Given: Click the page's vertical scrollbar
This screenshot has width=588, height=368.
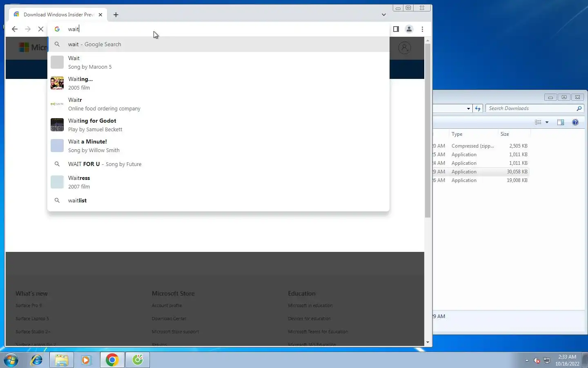Looking at the screenshot, I should tap(428, 131).
